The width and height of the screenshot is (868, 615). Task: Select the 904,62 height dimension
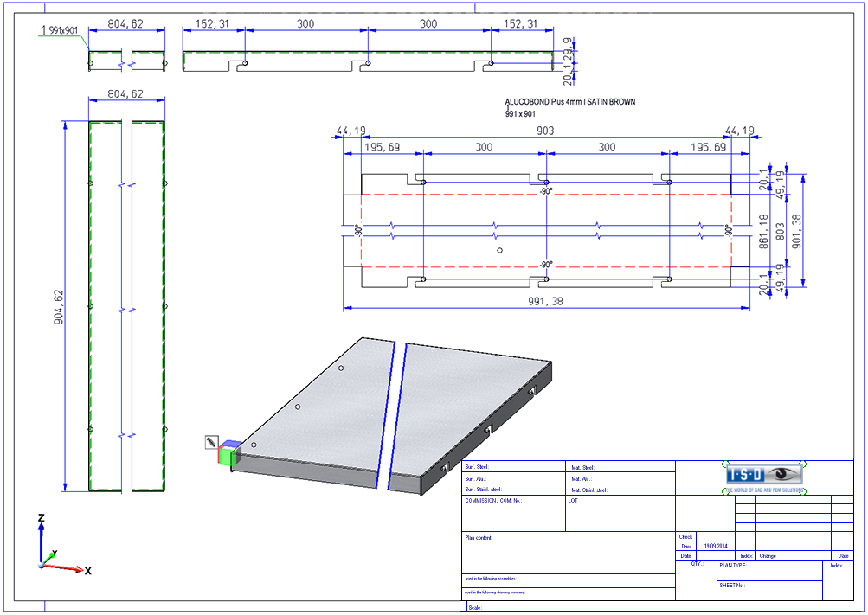[58, 307]
